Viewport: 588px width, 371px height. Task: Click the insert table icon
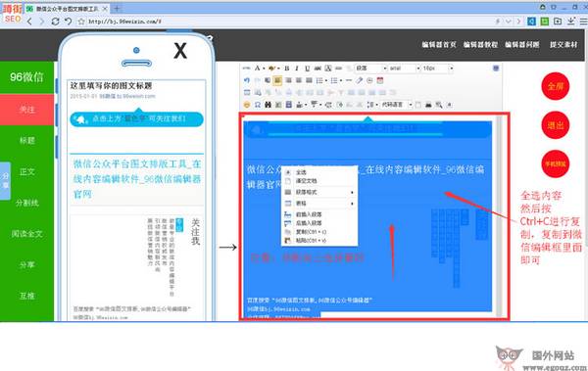[247, 92]
